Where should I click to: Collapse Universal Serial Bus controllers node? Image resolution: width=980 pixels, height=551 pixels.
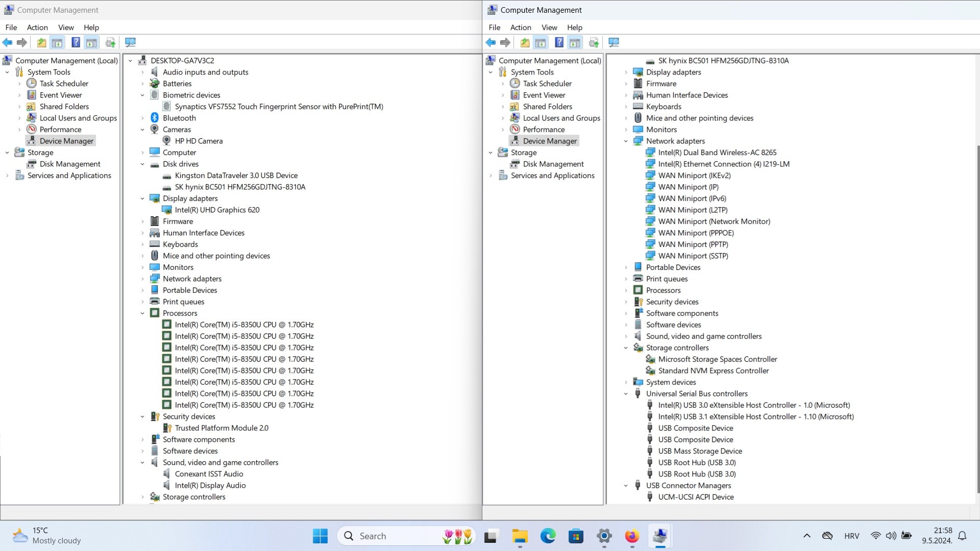click(626, 394)
